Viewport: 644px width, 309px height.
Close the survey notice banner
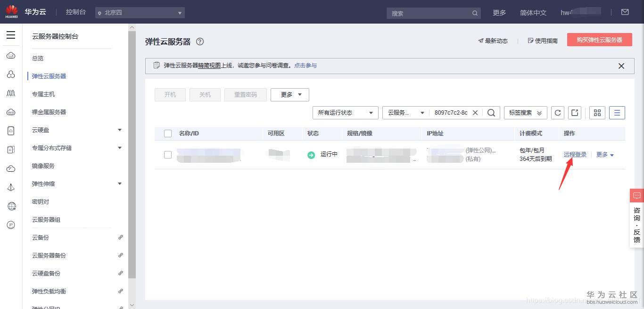pyautogui.click(x=621, y=66)
